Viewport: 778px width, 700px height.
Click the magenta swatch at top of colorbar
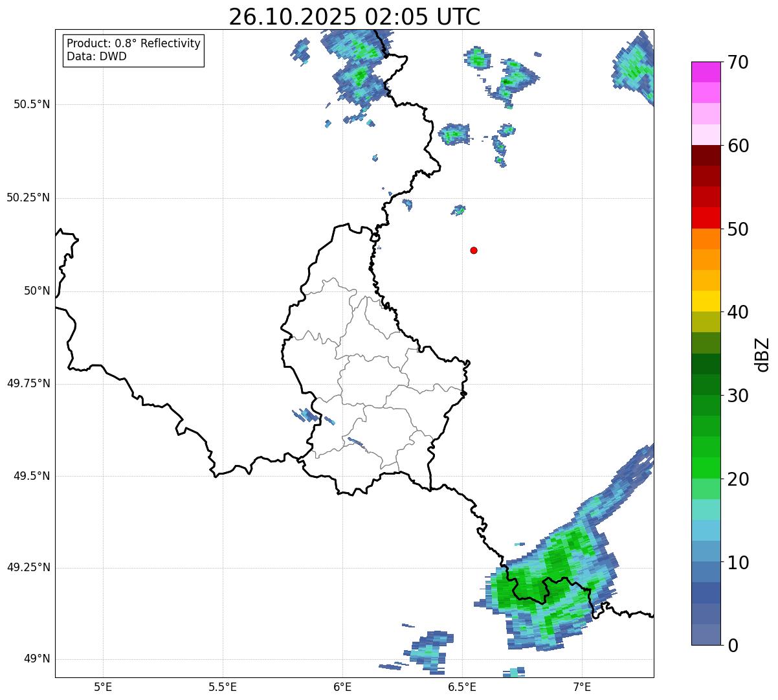coord(706,72)
